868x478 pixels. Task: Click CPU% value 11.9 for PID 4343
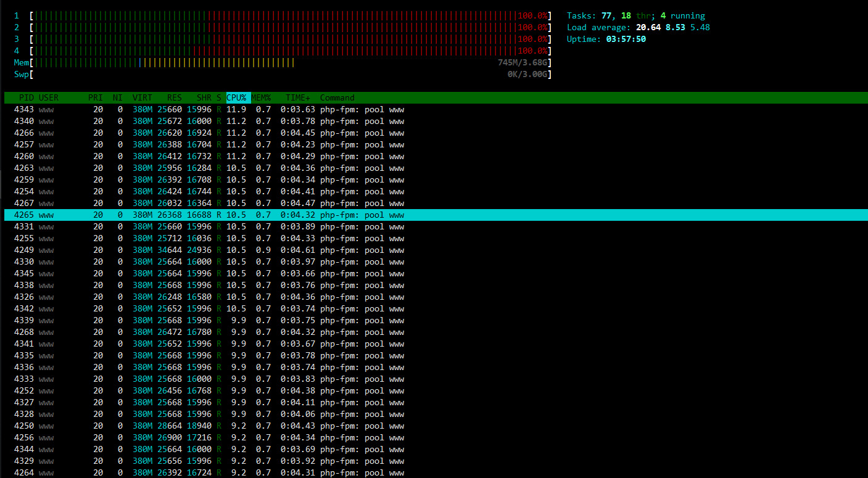tap(236, 109)
